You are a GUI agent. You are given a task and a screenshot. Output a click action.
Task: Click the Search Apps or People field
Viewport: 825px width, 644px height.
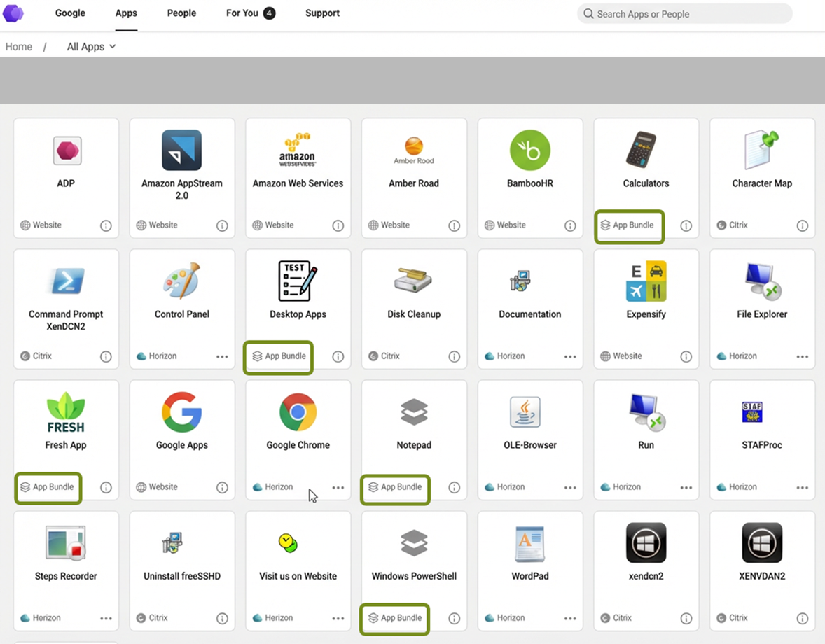pyautogui.click(x=684, y=14)
